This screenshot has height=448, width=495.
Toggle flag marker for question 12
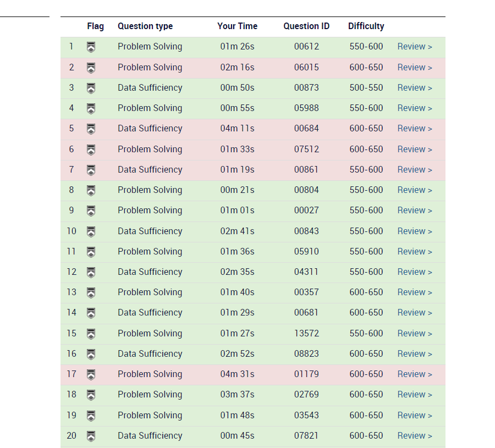coord(91,272)
